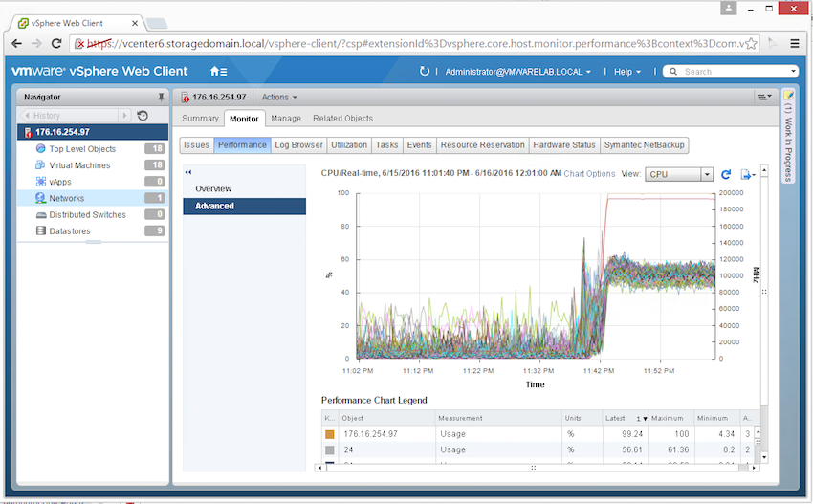Open the Symantec NetBackup sub-tab

pyautogui.click(x=645, y=145)
